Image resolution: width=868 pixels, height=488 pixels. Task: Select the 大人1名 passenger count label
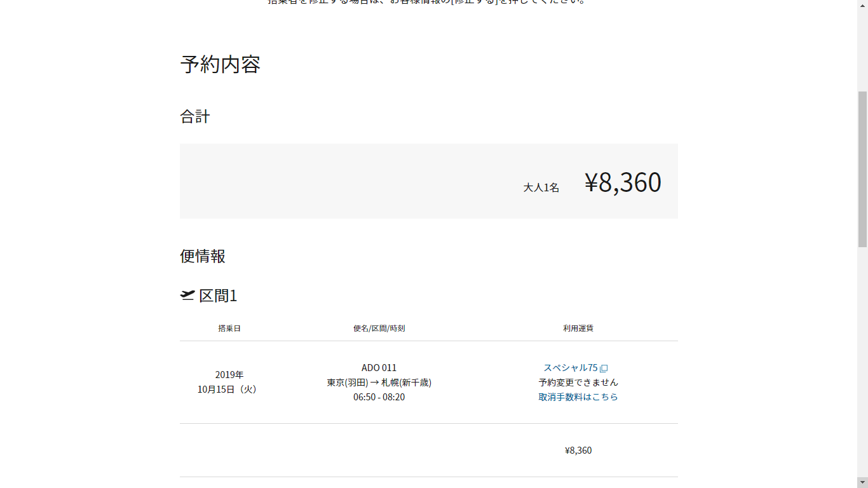pyautogui.click(x=541, y=187)
